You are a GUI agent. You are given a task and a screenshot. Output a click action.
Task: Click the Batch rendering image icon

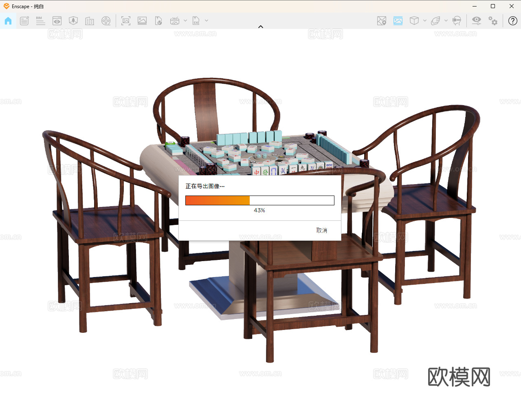click(x=142, y=21)
